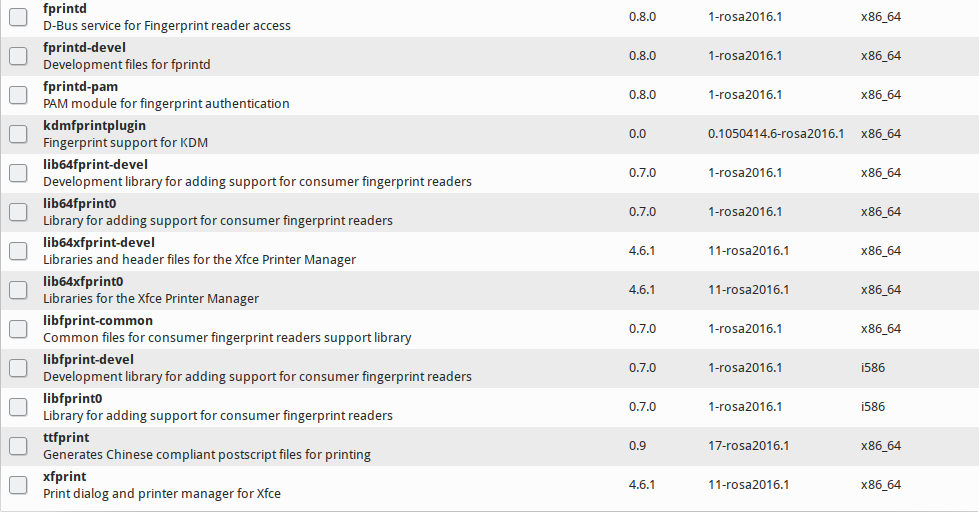The height and width of the screenshot is (512, 979).
Task: Toggle the lib64fprint0 checkbox
Action: point(18,212)
